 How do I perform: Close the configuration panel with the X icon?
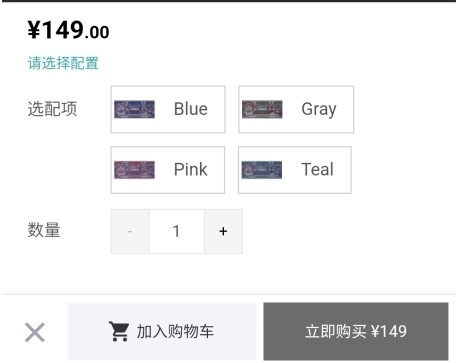coord(35,332)
